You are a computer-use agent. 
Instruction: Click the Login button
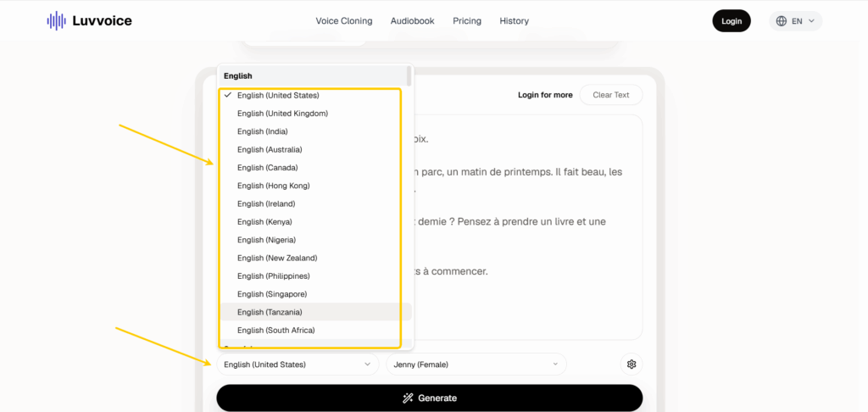point(732,21)
